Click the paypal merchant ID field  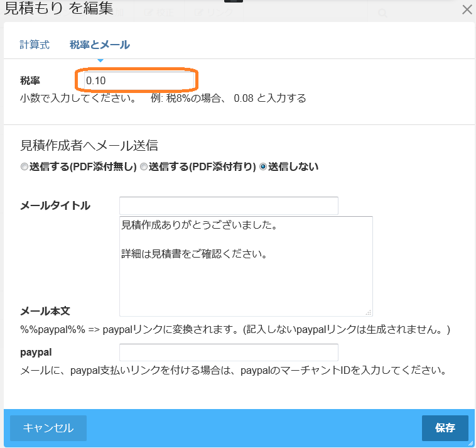point(229,352)
